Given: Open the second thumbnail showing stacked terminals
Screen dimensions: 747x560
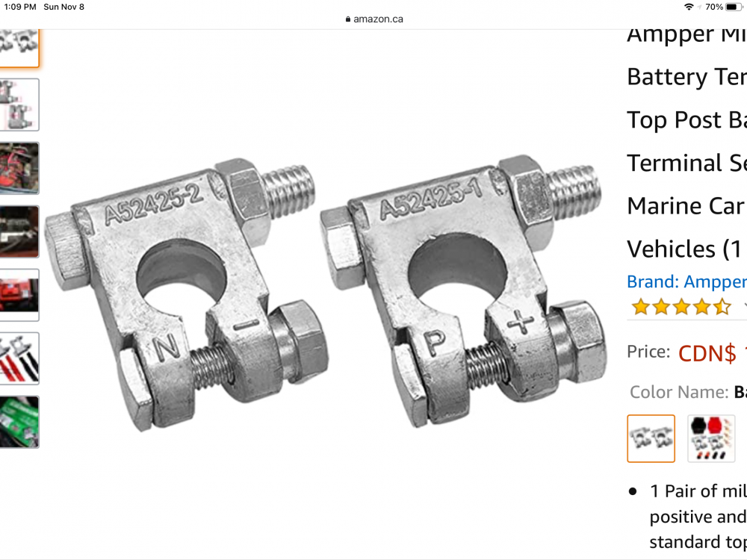Looking at the screenshot, I should pos(19,105).
